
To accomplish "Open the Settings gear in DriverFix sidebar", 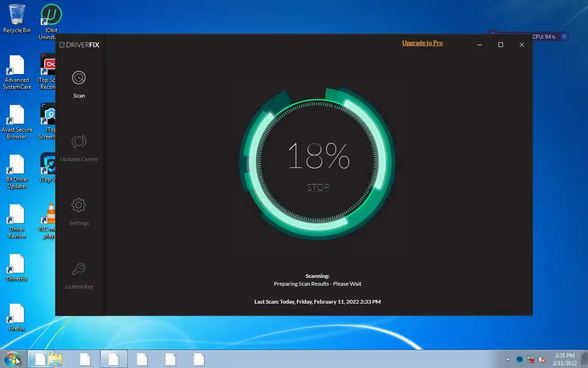I will pos(79,205).
